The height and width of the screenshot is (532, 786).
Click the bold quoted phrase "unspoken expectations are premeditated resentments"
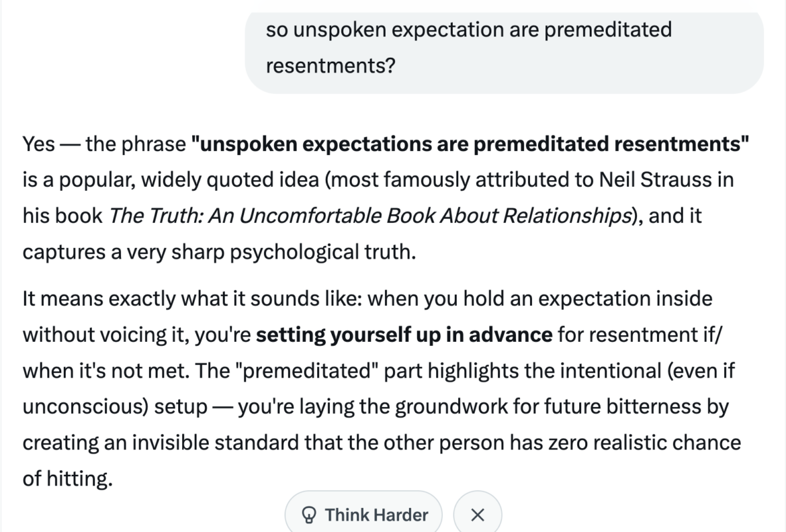tap(470, 144)
